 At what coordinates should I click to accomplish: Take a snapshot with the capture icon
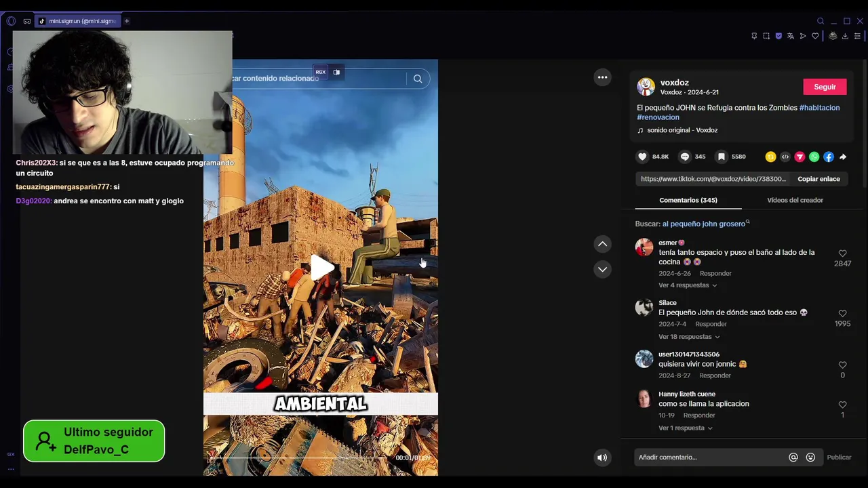tap(766, 36)
